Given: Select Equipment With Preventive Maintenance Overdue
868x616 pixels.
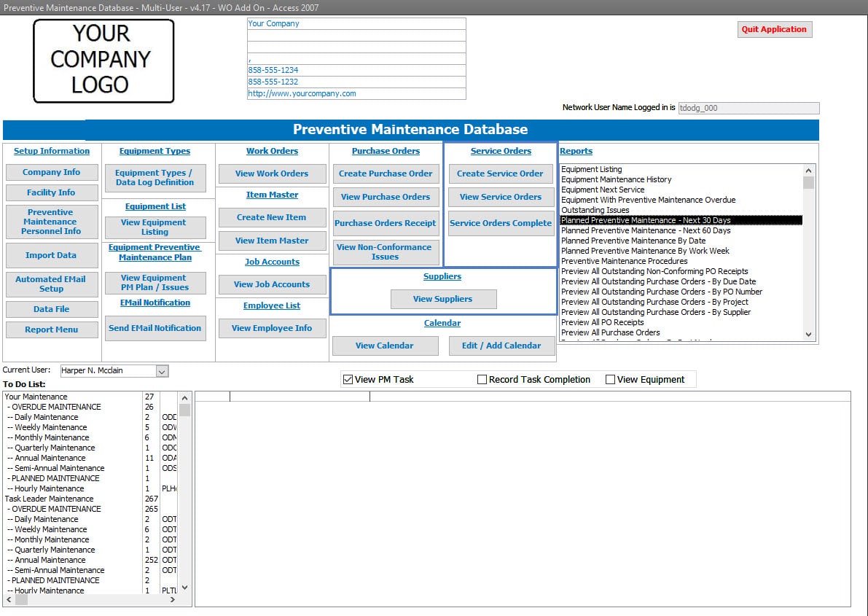Looking at the screenshot, I should pos(681,200).
